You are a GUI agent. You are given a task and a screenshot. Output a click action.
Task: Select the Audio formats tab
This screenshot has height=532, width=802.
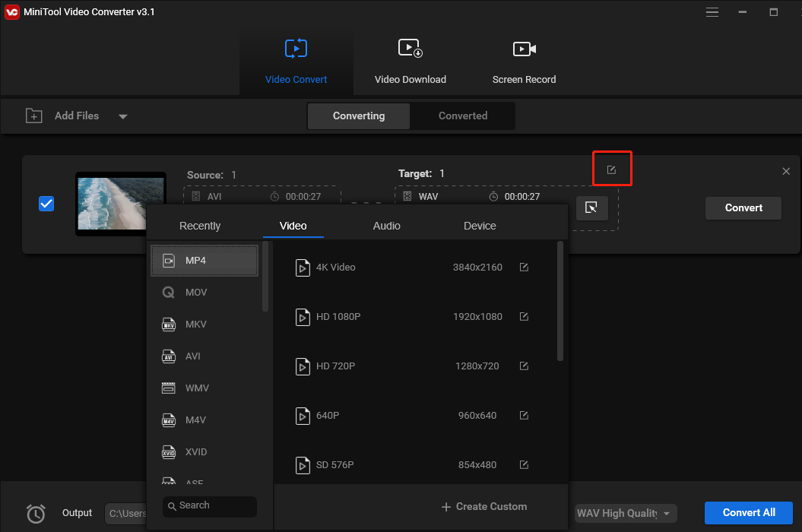pyautogui.click(x=387, y=226)
